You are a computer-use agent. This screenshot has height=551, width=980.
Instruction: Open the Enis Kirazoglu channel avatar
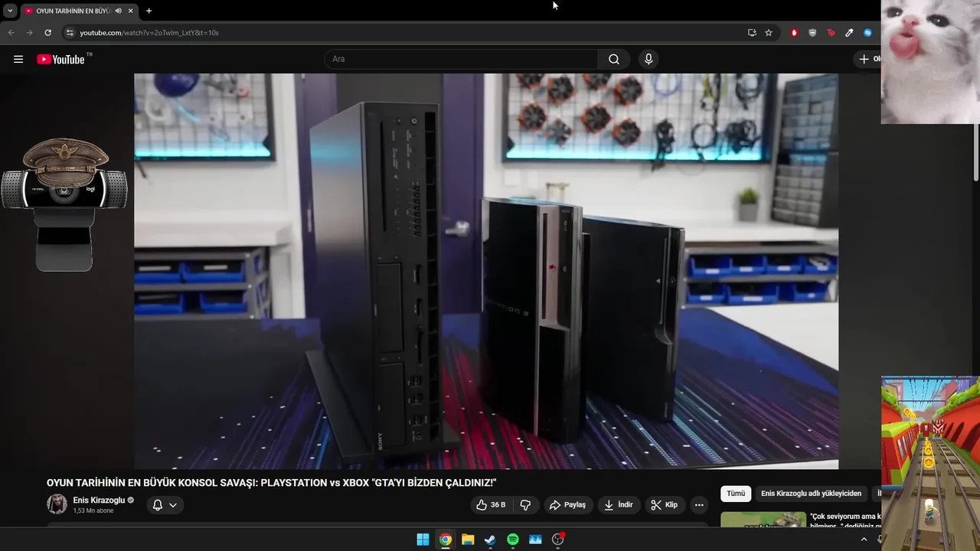point(57,504)
